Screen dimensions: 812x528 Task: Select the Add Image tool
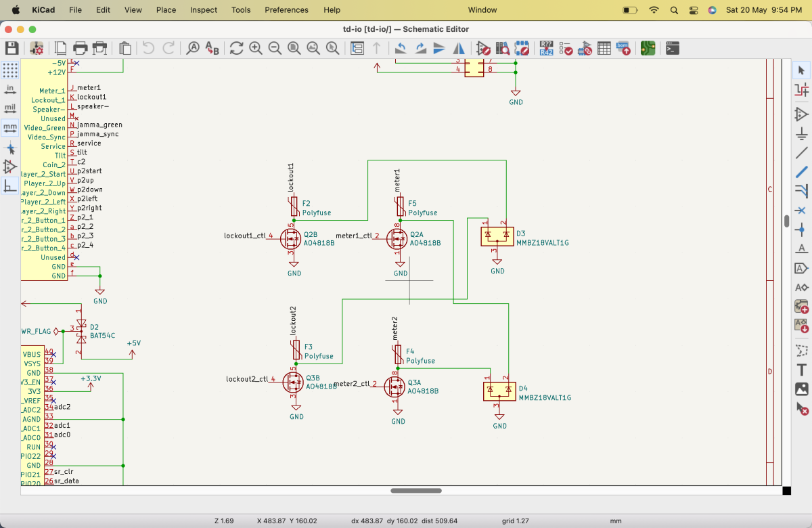coord(802,389)
